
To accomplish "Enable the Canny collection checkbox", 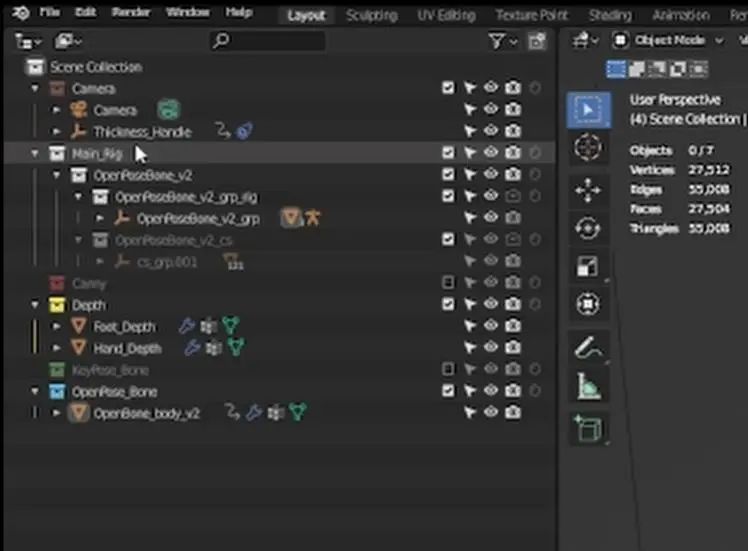I will 448,282.
